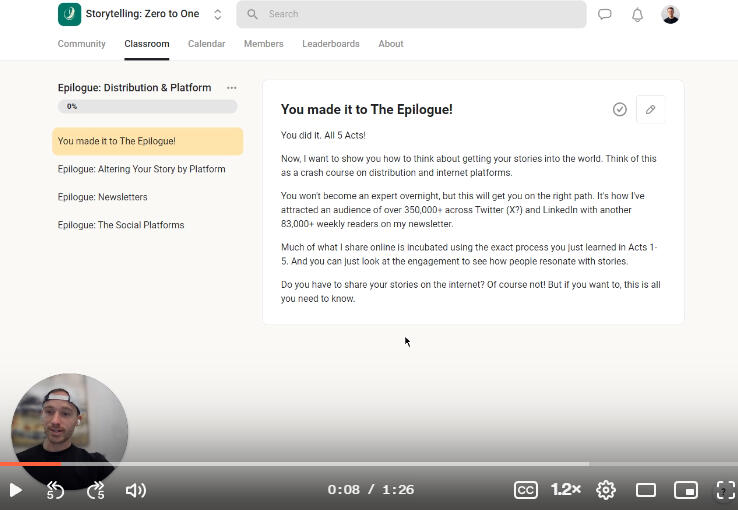The height and width of the screenshot is (510, 738).
Task: Open the notifications bell
Action: coord(637,15)
